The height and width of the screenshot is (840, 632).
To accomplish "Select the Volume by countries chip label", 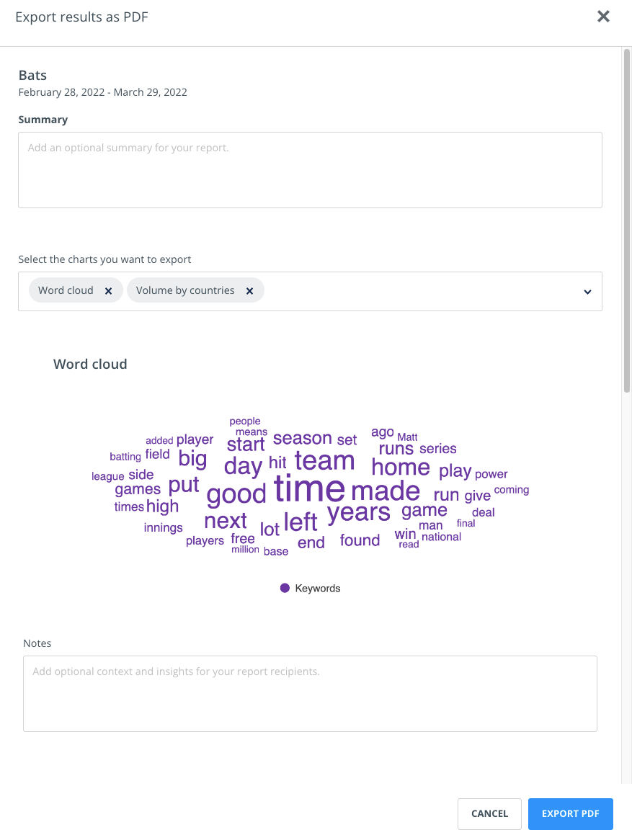I will (x=185, y=290).
